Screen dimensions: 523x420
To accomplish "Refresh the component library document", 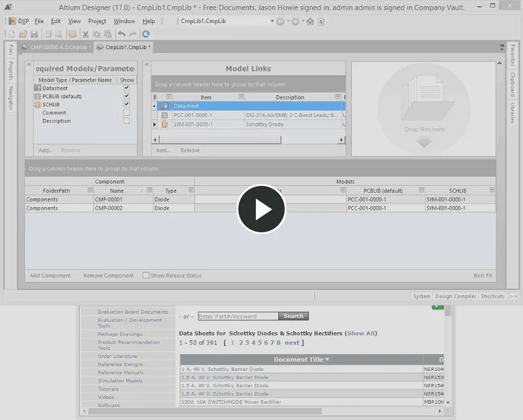I will point(146,34).
